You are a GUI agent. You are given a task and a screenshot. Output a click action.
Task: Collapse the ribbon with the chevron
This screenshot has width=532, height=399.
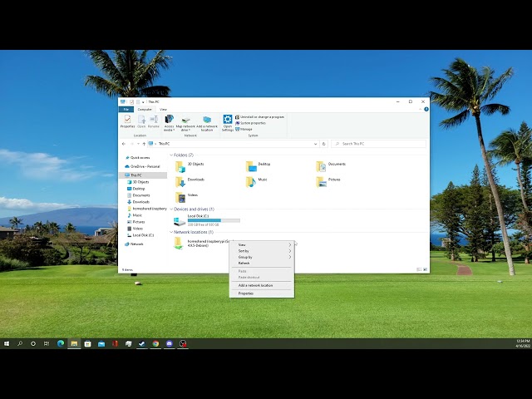click(x=420, y=109)
